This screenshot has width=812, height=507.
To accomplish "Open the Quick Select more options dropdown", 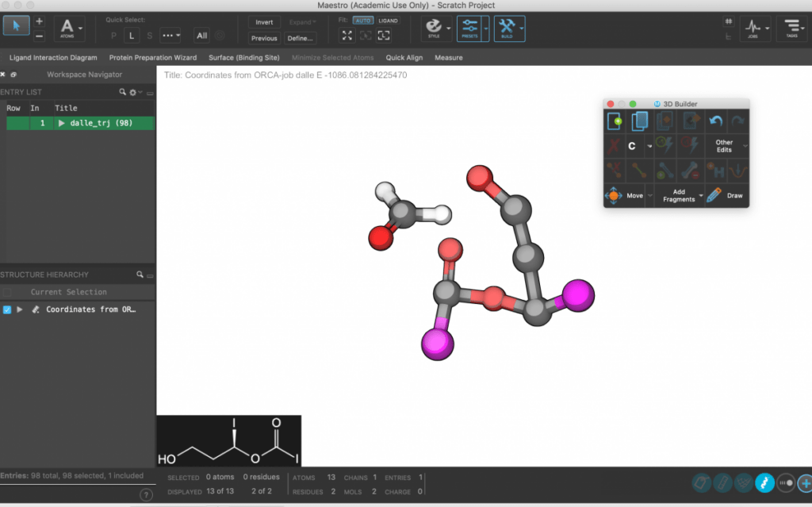I will click(170, 35).
